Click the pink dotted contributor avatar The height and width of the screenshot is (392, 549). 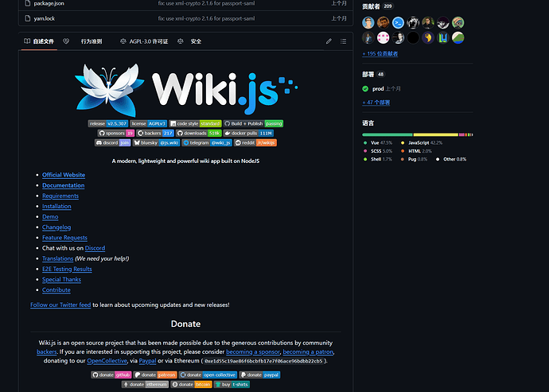pos(383,37)
